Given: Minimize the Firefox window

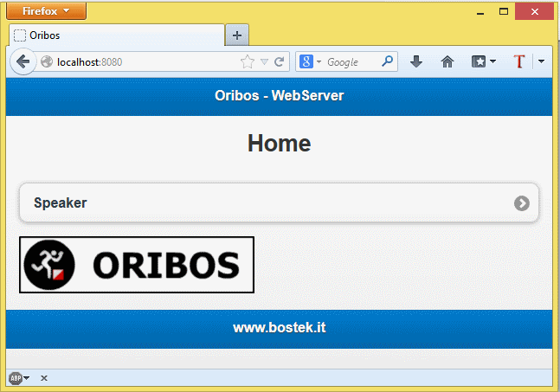Looking at the screenshot, I should click(x=480, y=12).
